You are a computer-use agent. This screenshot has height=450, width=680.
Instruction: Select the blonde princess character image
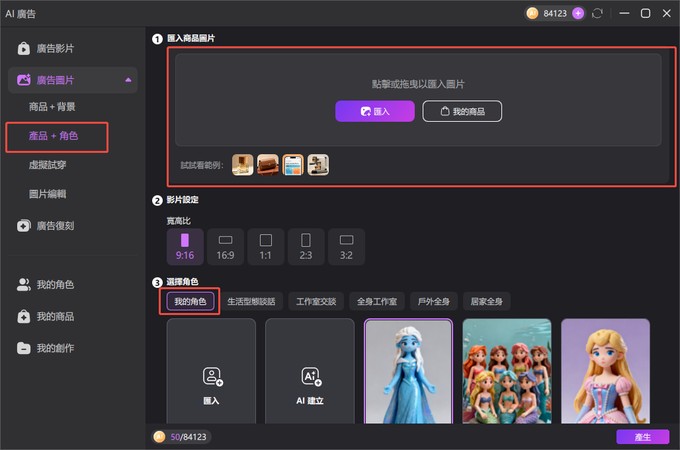tap(605, 371)
